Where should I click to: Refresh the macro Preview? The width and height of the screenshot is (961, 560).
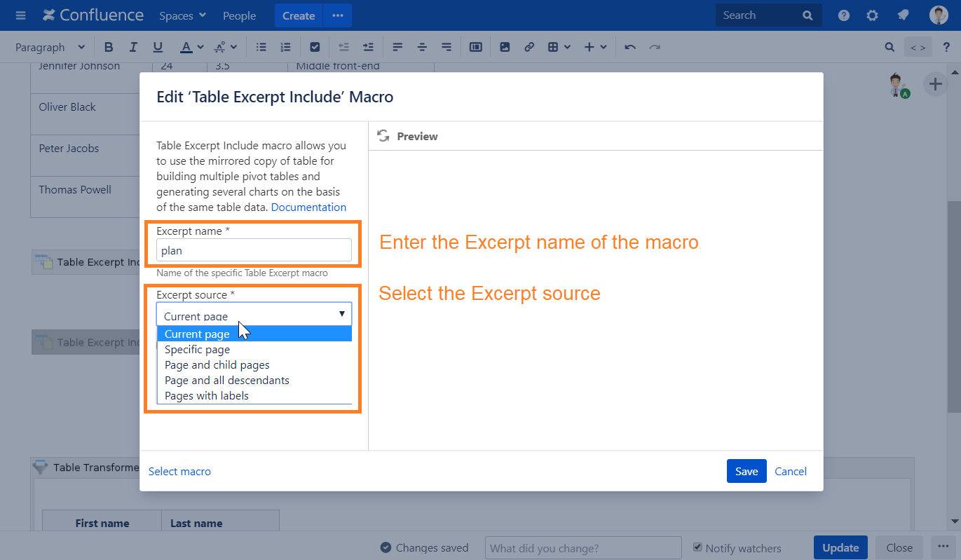pos(383,136)
